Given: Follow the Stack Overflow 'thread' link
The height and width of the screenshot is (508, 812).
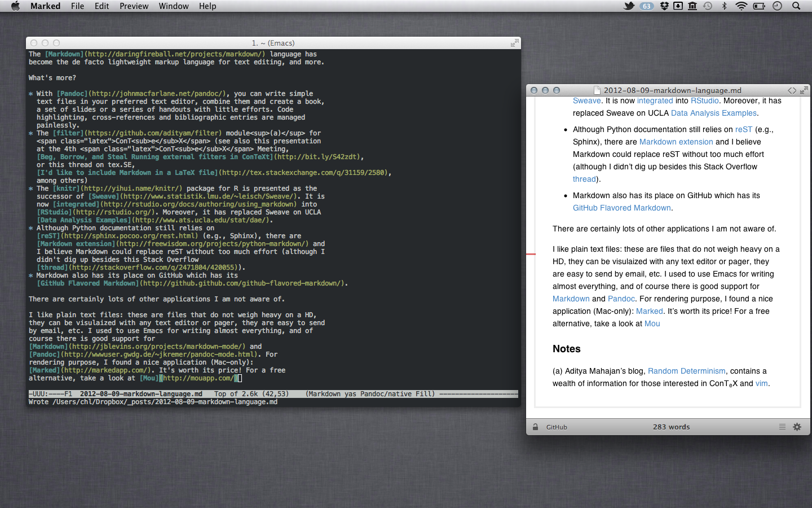Looking at the screenshot, I should pyautogui.click(x=584, y=179).
